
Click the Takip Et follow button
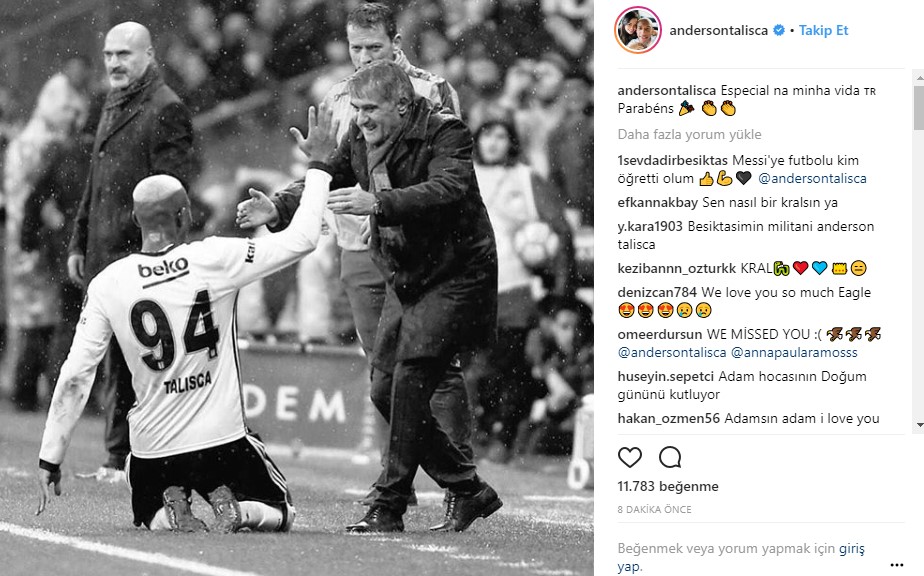[823, 30]
